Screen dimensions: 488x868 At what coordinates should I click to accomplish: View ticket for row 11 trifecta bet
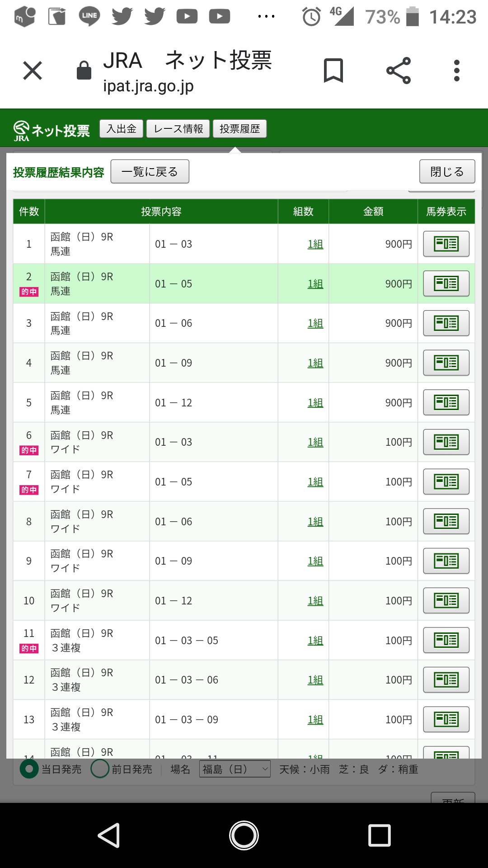446,640
